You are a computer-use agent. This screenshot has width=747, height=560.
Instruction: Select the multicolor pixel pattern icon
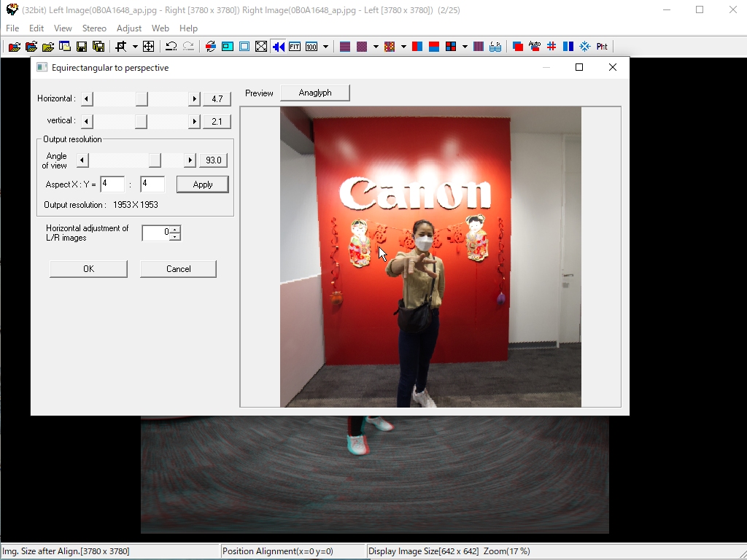point(390,46)
